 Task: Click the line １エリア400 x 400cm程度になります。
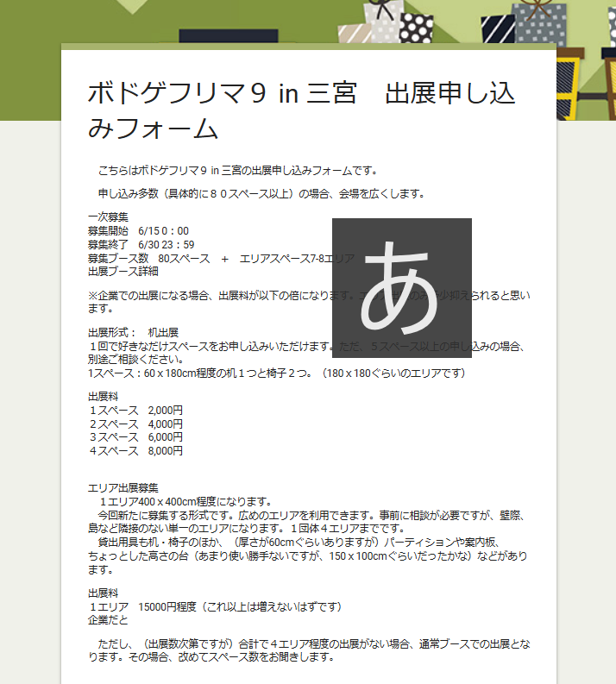tap(186, 502)
